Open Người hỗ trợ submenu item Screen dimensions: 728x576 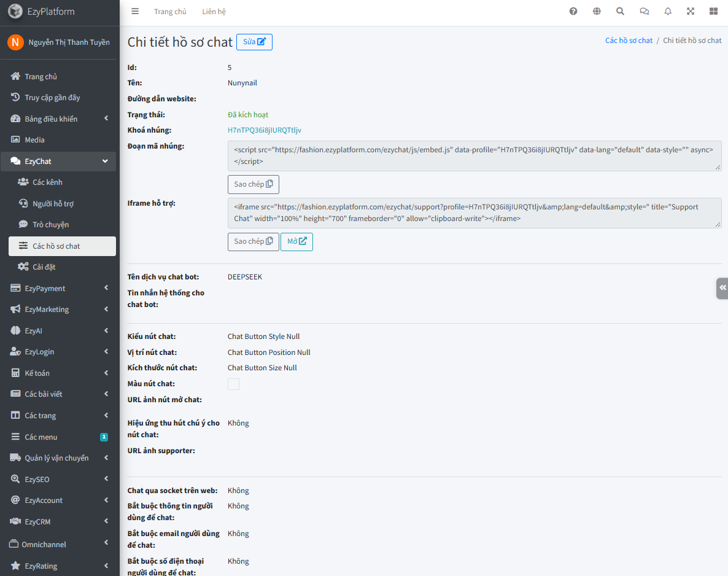(x=62, y=203)
